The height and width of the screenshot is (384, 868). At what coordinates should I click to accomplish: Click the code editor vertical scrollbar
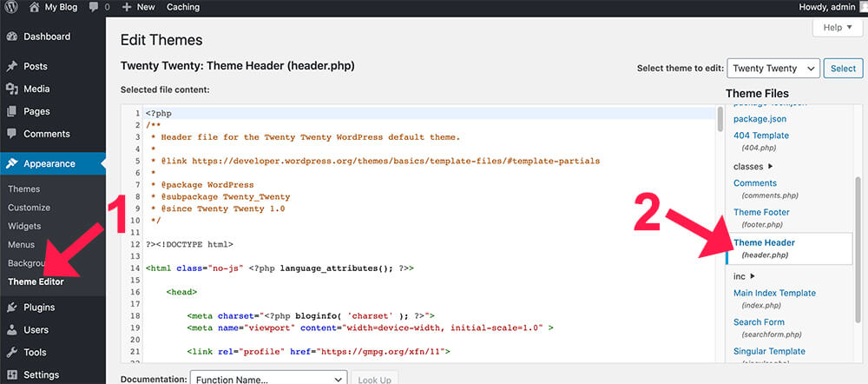click(720, 119)
